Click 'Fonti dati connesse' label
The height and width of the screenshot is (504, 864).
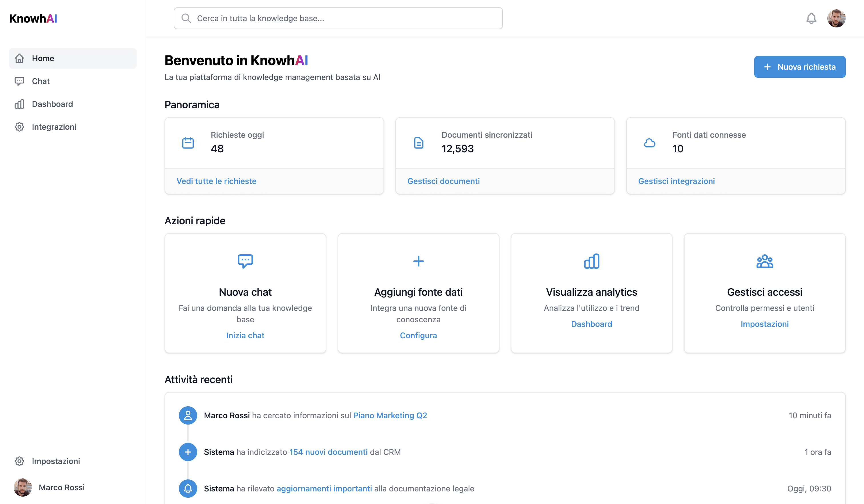pos(709,135)
